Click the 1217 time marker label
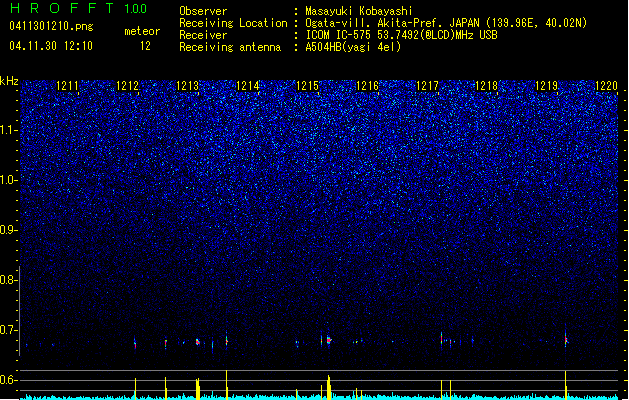The width and height of the screenshot is (629, 400). (427, 86)
